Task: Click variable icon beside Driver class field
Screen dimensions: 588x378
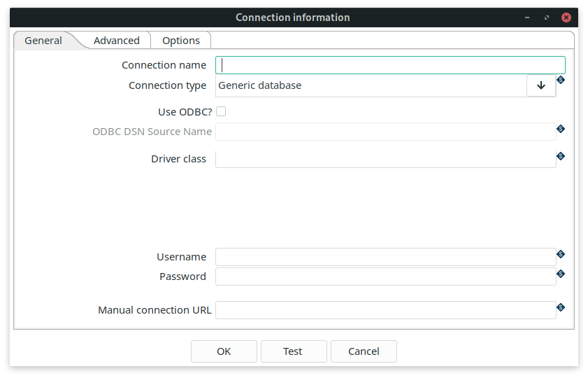Action: pyautogui.click(x=561, y=156)
